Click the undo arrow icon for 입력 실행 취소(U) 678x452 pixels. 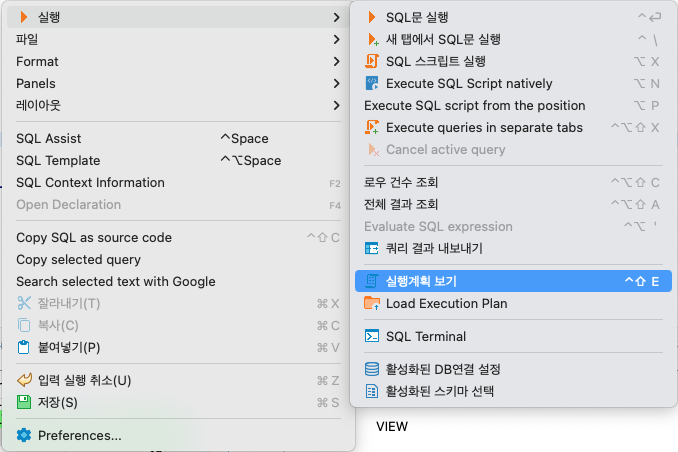[24, 380]
